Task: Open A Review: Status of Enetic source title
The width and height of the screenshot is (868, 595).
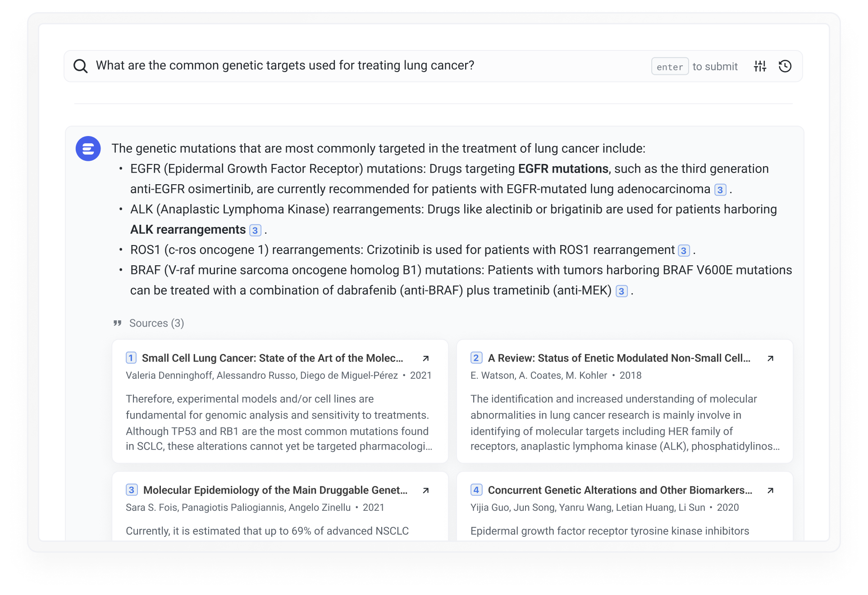Action: pos(619,358)
